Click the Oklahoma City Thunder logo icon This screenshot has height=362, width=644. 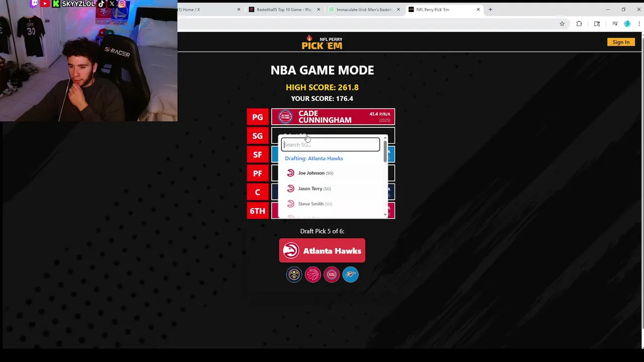pos(351,275)
